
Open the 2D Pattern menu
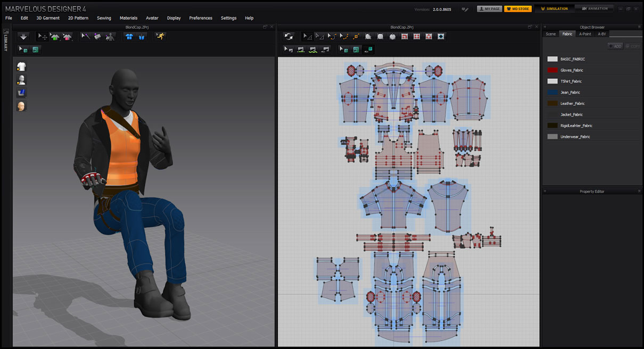[78, 18]
